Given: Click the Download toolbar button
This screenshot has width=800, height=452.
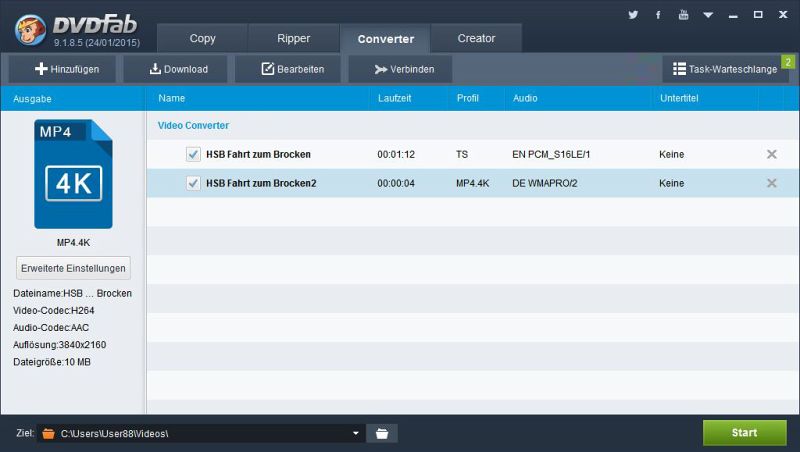Looking at the screenshot, I should tap(175, 69).
